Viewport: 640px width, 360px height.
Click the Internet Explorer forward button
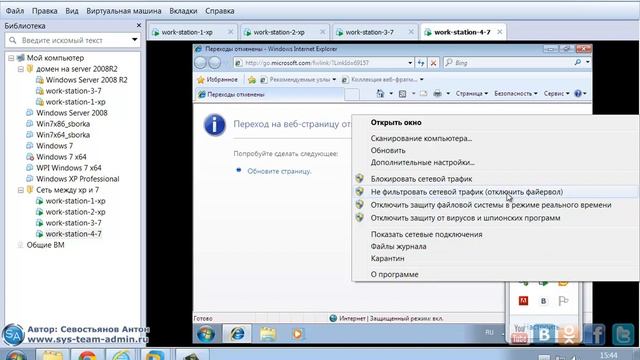pos(215,62)
